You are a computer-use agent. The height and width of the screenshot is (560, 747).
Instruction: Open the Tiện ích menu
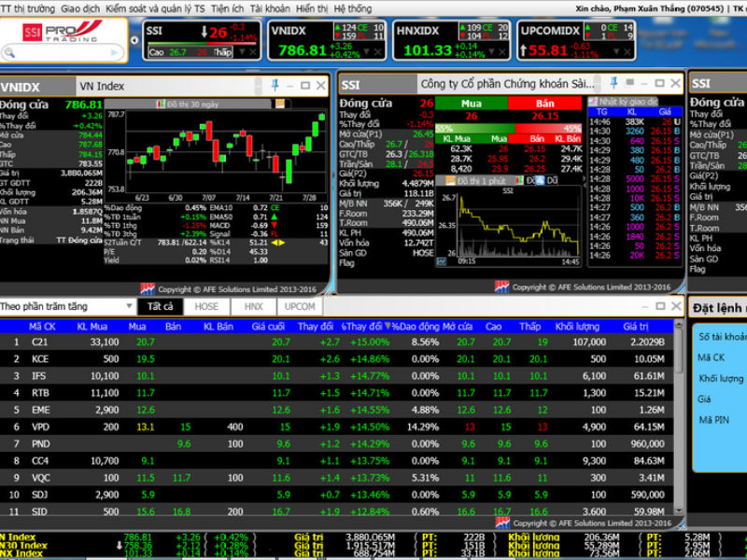227,8
